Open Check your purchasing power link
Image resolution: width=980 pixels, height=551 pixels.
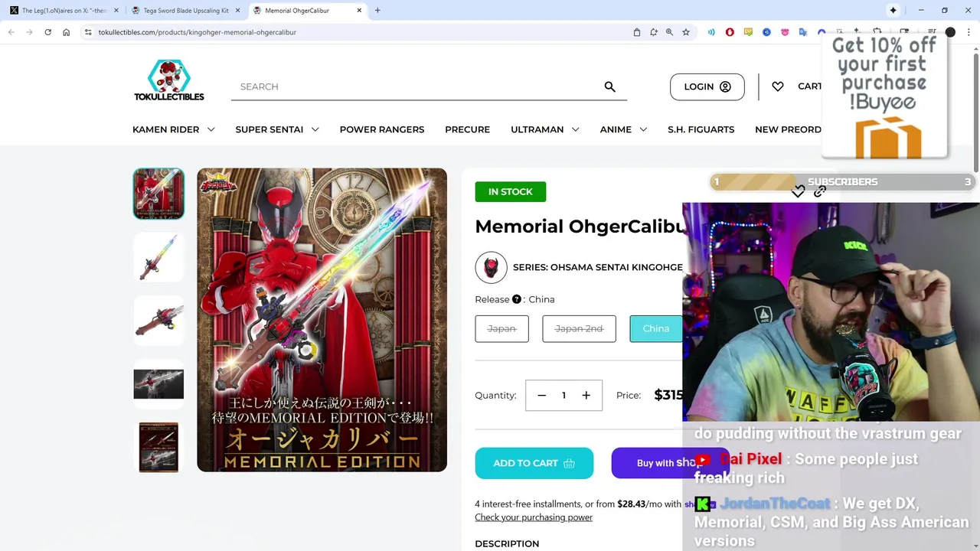[x=534, y=517]
